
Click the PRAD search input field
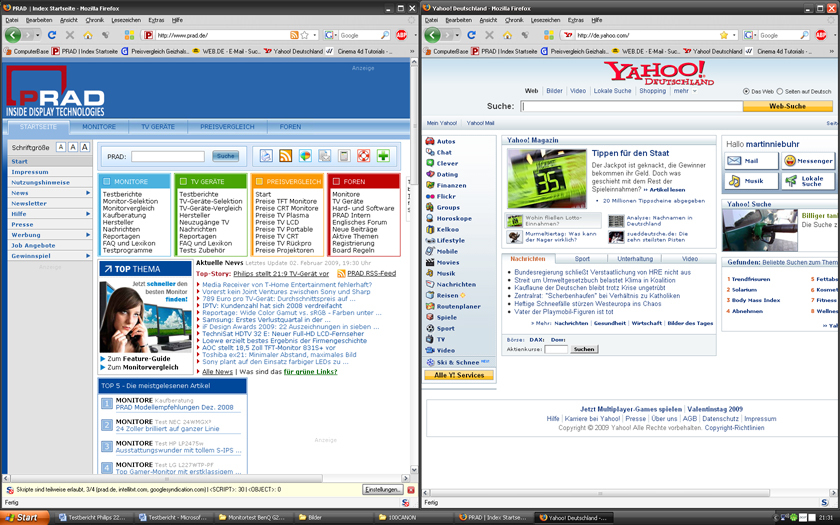(x=168, y=156)
